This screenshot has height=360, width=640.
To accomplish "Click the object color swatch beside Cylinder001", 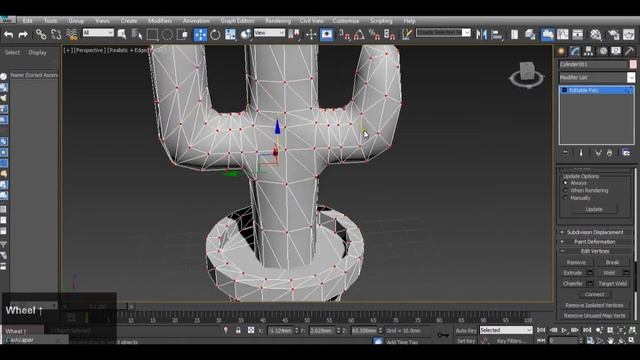I will tap(632, 64).
